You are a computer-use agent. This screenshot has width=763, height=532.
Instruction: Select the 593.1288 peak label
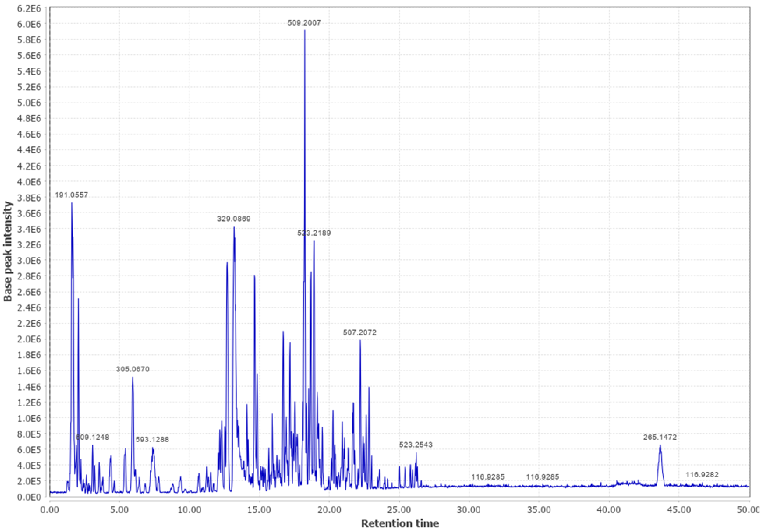[x=152, y=440]
